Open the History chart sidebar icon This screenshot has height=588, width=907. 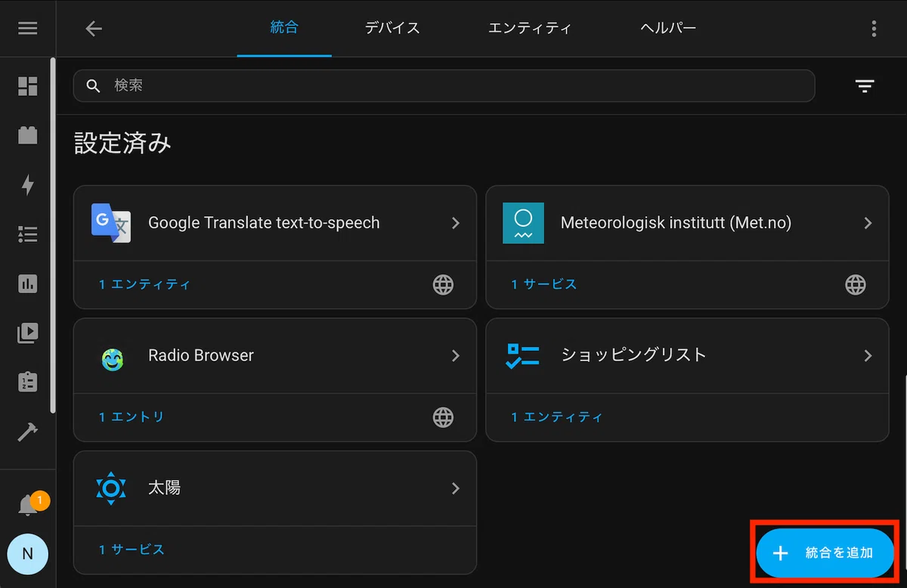point(28,283)
